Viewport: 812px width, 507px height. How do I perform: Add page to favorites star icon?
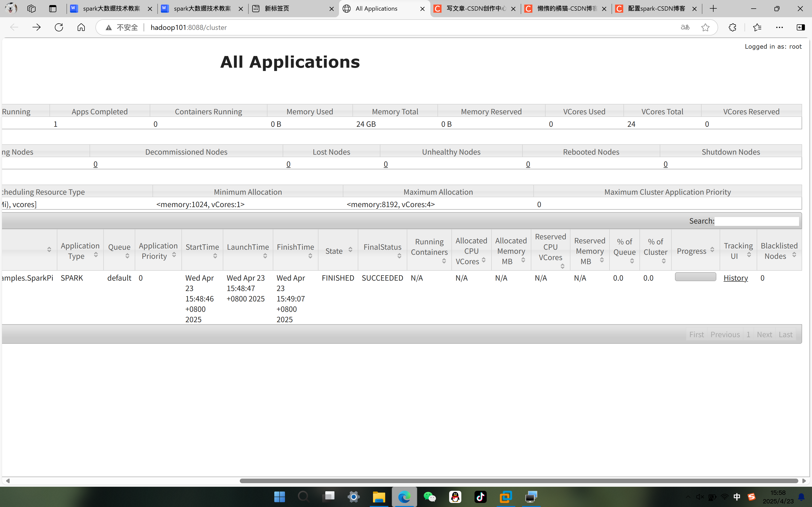click(x=705, y=27)
